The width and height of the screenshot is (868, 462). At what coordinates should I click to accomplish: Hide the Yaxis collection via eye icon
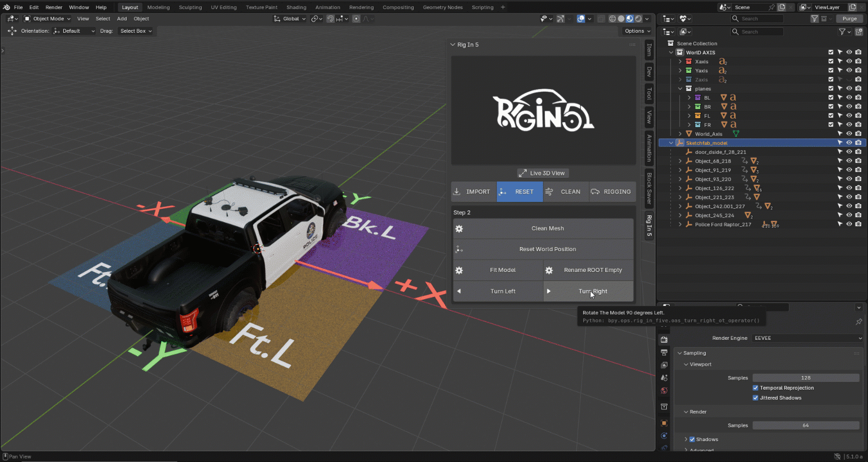pyautogui.click(x=849, y=71)
